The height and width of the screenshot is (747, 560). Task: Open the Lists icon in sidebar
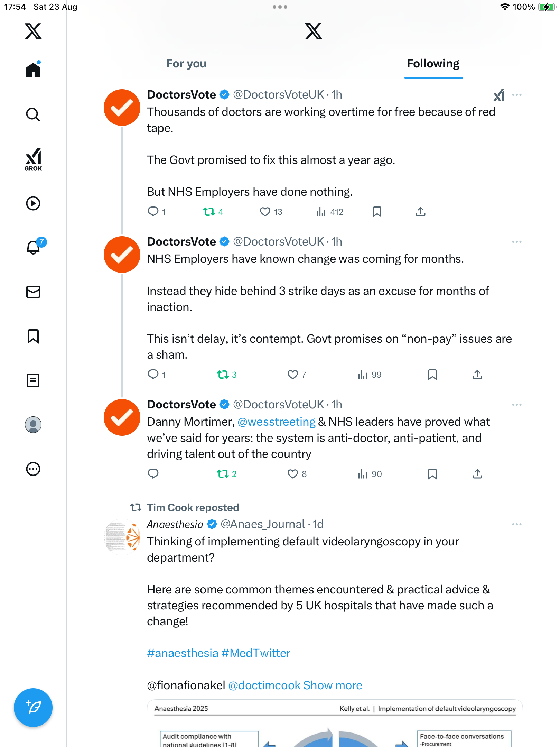pos(33,380)
